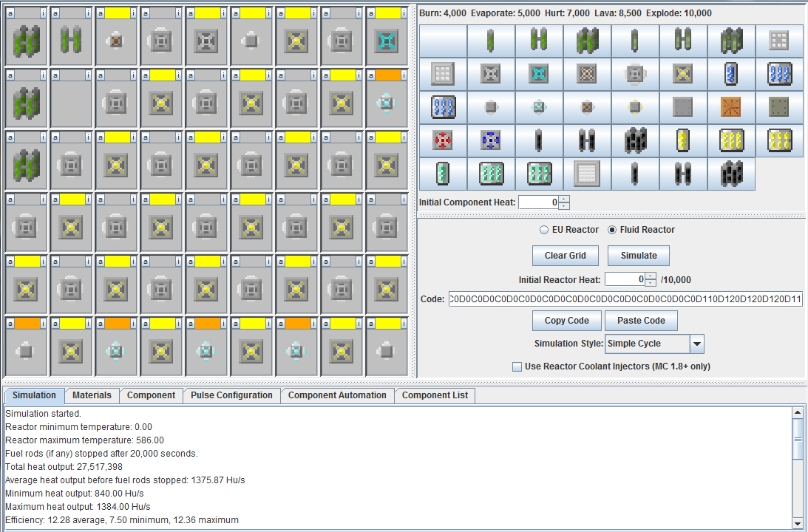Click inside the Code text field
808x532 pixels.
click(625, 299)
